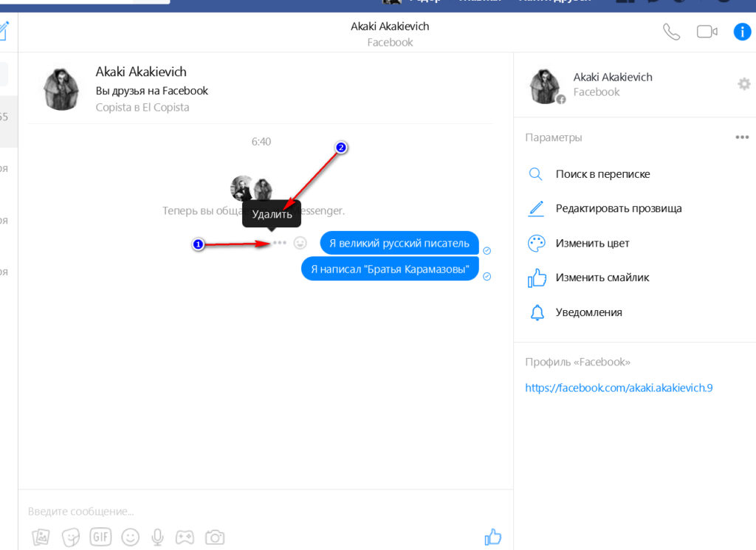Open Уведомления settings
756x550 pixels.
pyautogui.click(x=588, y=312)
